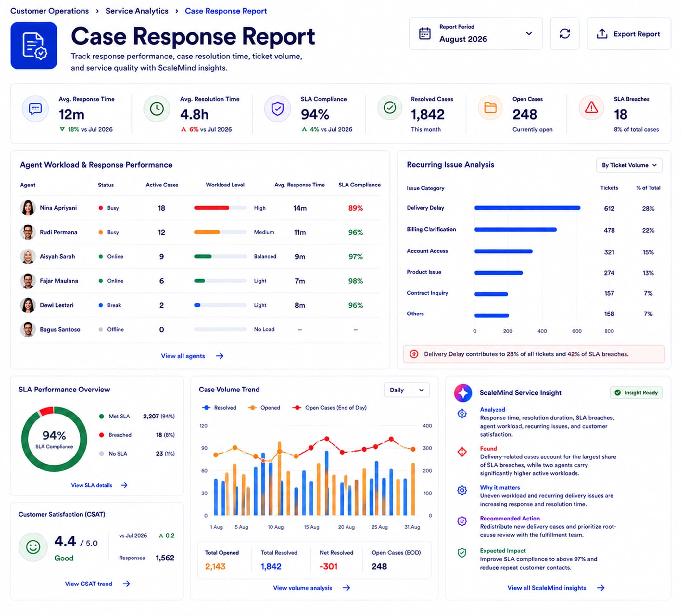
Task: Click the Expected Impact shield icon
Action: (x=462, y=553)
